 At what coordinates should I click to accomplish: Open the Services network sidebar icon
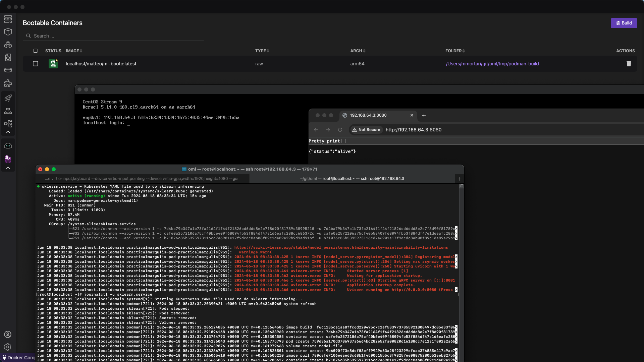tap(8, 111)
